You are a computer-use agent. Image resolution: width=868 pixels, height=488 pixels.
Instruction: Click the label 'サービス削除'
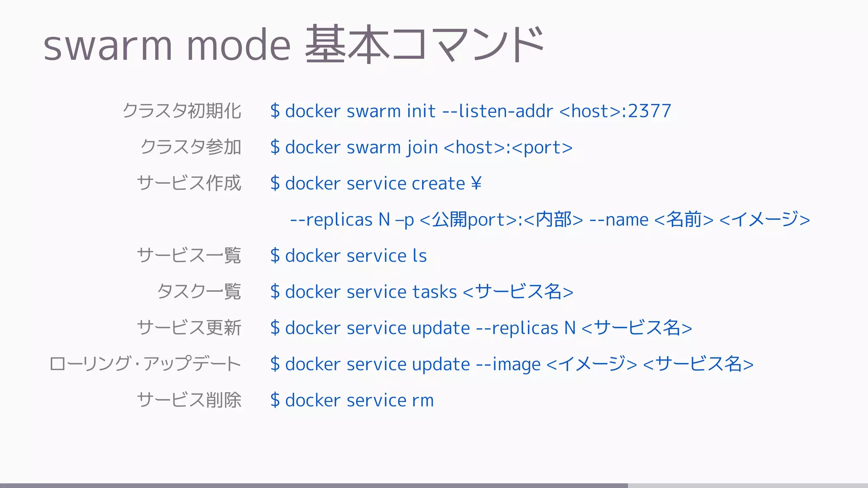tap(189, 400)
